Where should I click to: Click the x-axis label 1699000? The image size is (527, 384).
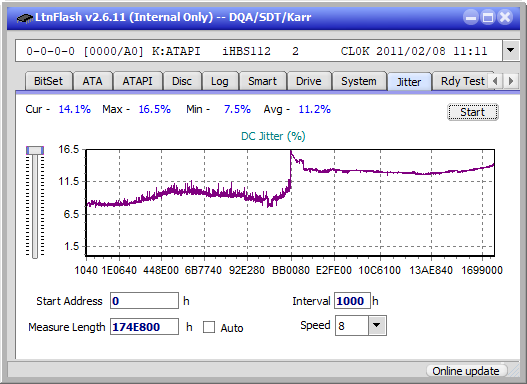[482, 270]
